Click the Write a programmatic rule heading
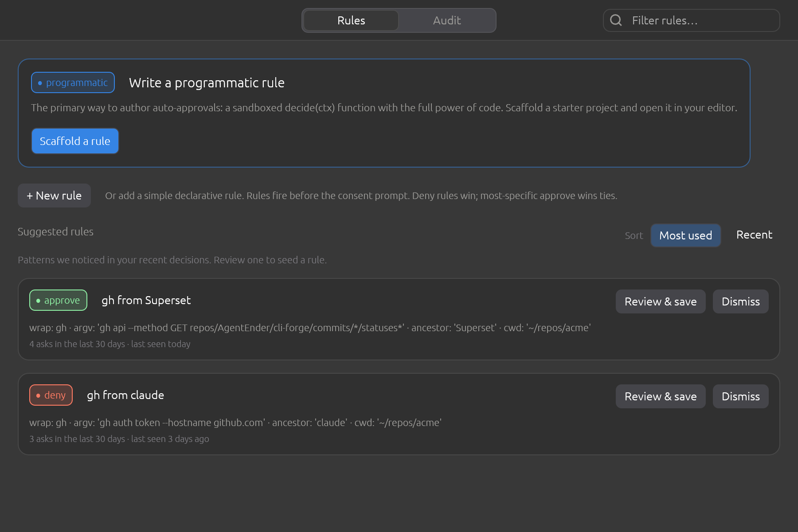The image size is (798, 532). [x=207, y=83]
